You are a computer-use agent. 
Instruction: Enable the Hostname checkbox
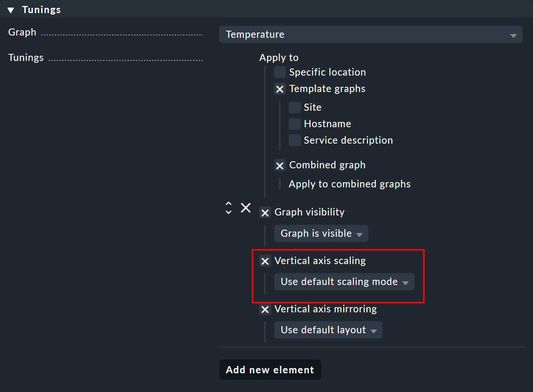click(x=294, y=123)
